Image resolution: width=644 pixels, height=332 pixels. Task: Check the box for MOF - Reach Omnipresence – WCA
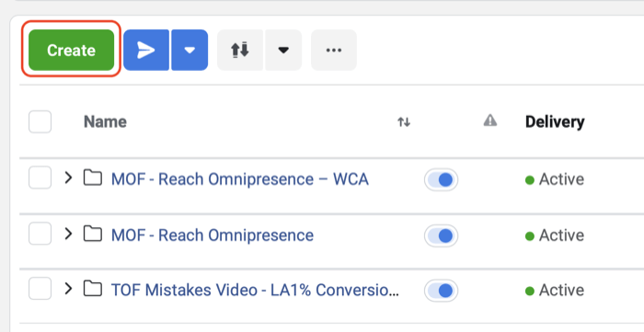click(x=40, y=177)
